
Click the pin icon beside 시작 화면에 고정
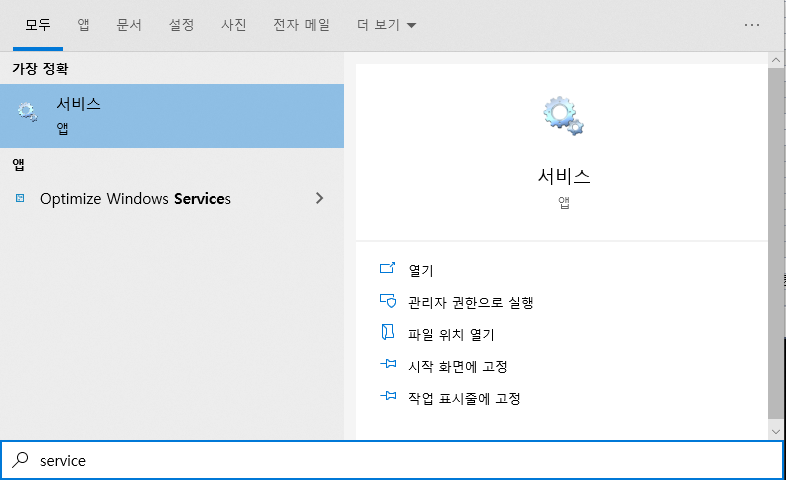(388, 364)
